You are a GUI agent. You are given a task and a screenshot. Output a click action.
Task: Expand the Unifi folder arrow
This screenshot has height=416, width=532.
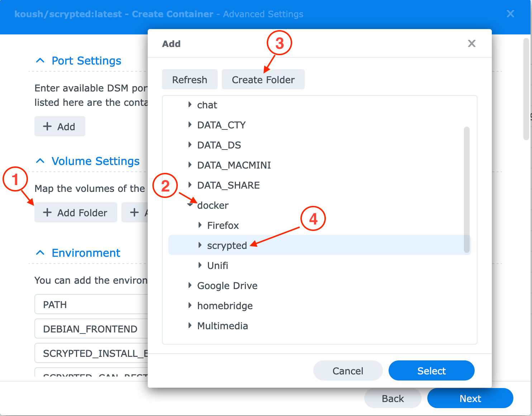coord(200,265)
